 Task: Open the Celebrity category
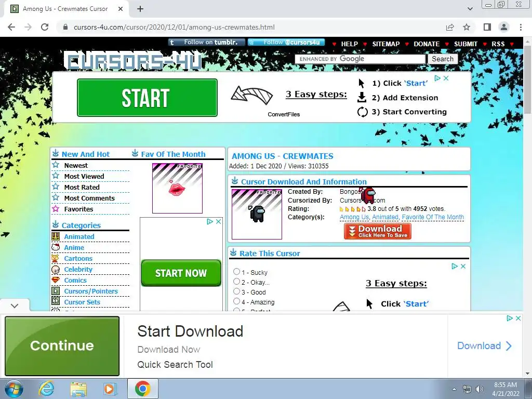78,269
